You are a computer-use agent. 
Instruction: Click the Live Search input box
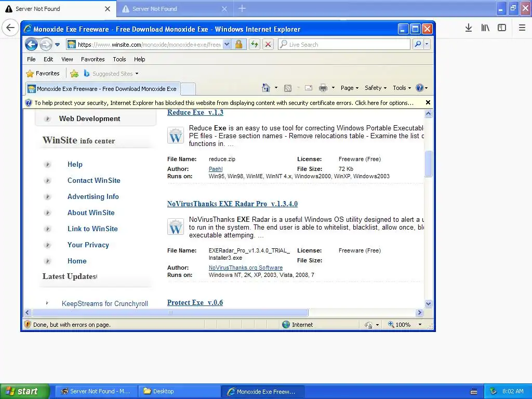[344, 45]
